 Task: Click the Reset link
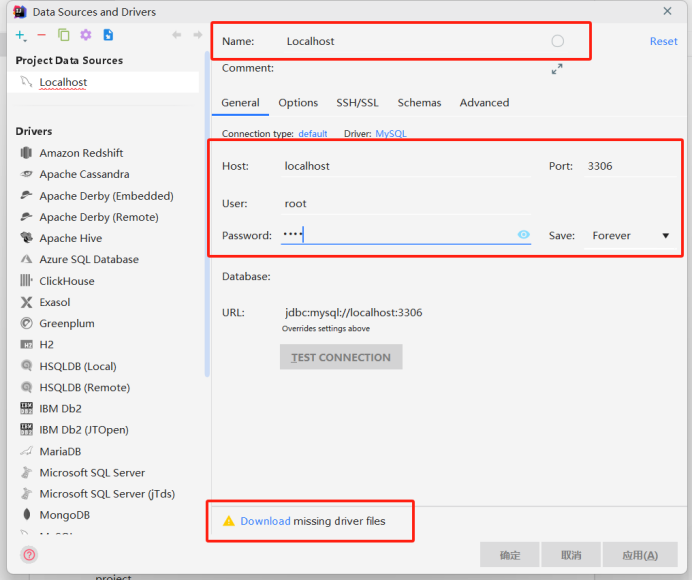663,41
